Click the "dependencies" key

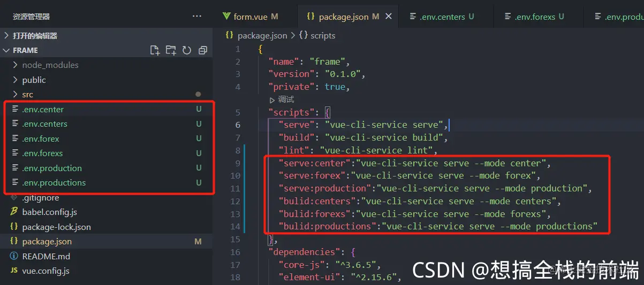pyautogui.click(x=304, y=252)
